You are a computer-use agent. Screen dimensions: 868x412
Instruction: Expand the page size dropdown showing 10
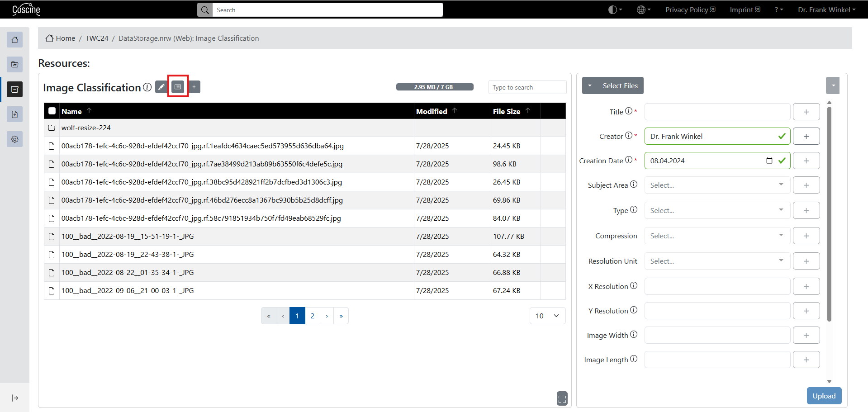547,316
